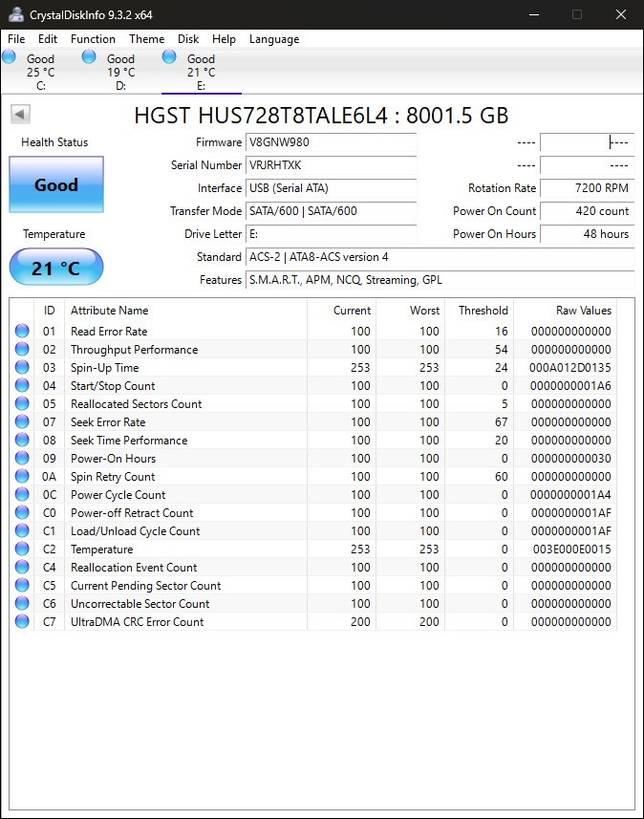This screenshot has height=819, width=644.
Task: Click status orb for Seek Error Rate
Action: pyautogui.click(x=22, y=421)
